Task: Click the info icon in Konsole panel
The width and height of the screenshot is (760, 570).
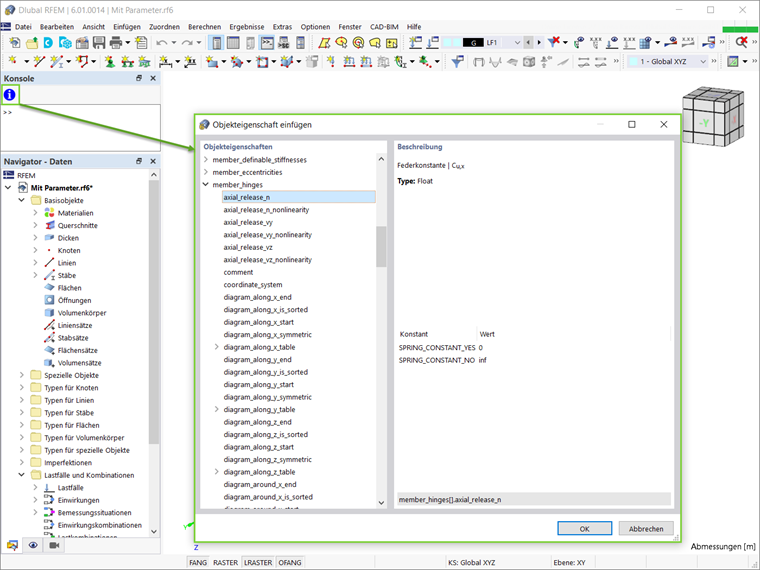Action: tap(10, 95)
